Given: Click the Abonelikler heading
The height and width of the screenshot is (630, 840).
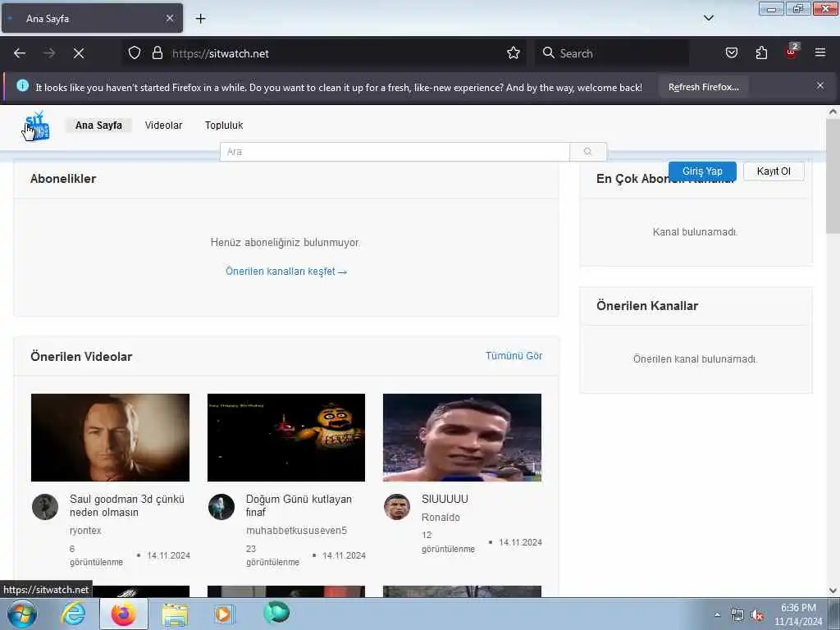Looking at the screenshot, I should click(63, 179).
